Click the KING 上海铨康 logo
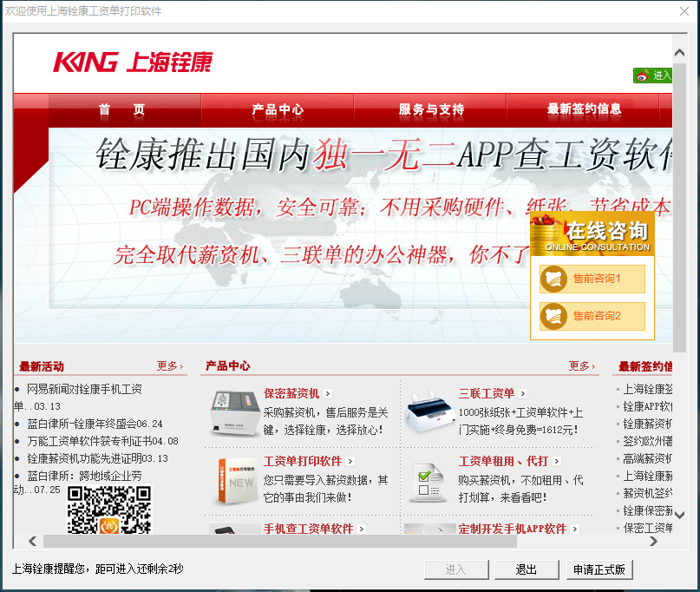The image size is (700, 592). tap(133, 62)
